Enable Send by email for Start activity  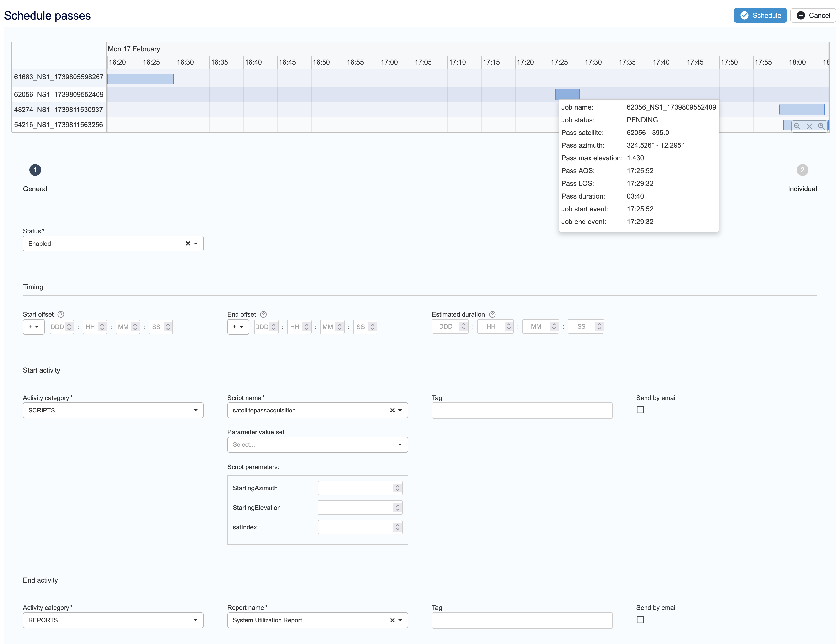pos(640,410)
